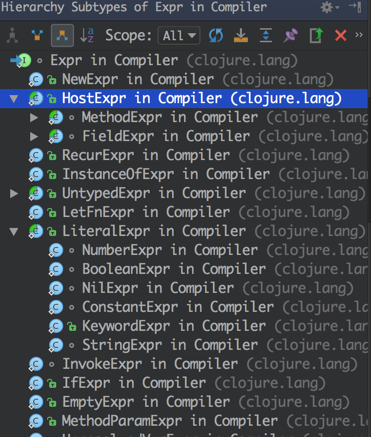Click the green lock icon beside EmptyExpr
This screenshot has width=371, height=437.
pyautogui.click(x=52, y=403)
